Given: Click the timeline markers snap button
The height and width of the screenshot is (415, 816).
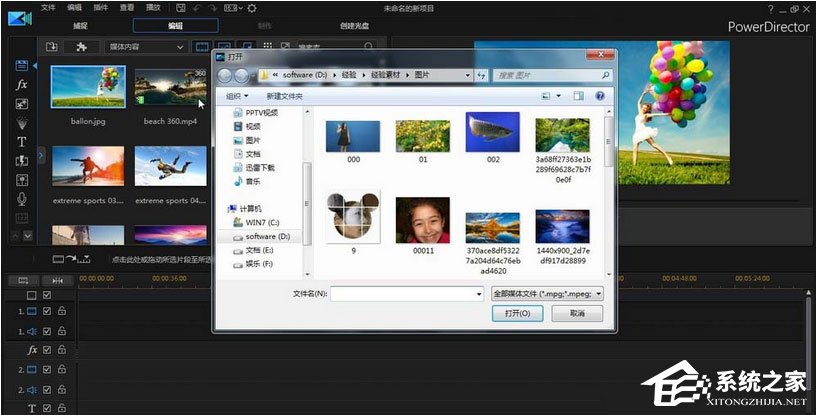Looking at the screenshot, I should tap(57, 281).
